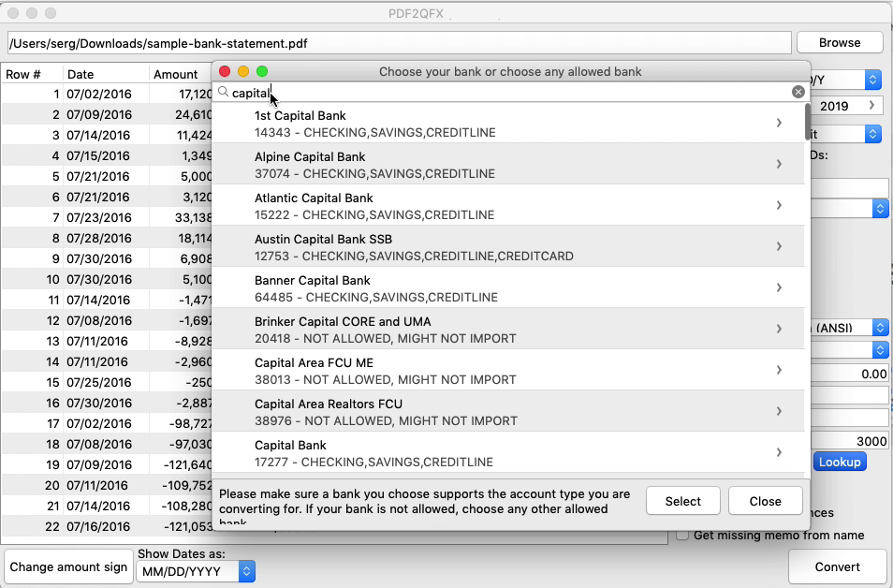
Task: Click Change amount sign button
Action: pyautogui.click(x=68, y=566)
